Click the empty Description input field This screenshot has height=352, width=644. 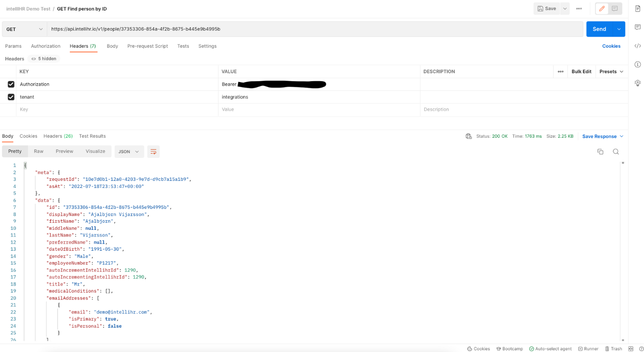[x=524, y=109]
